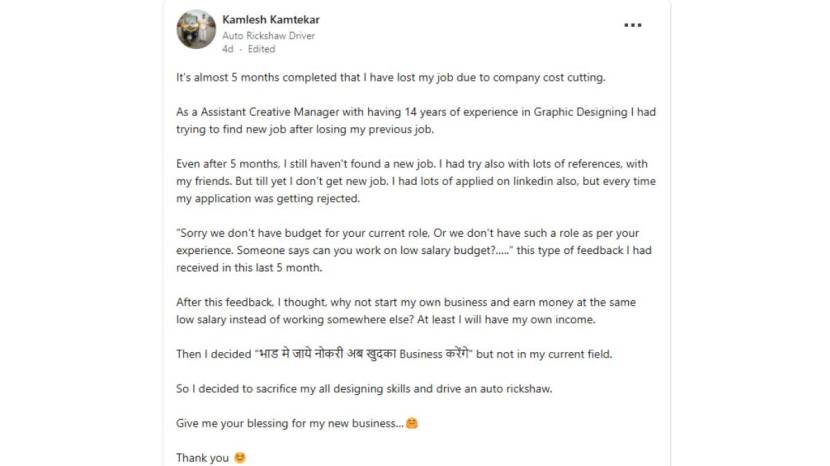This screenshot has height=466, width=830.
Task: Open the three-dot post options menu
Action: click(632, 25)
